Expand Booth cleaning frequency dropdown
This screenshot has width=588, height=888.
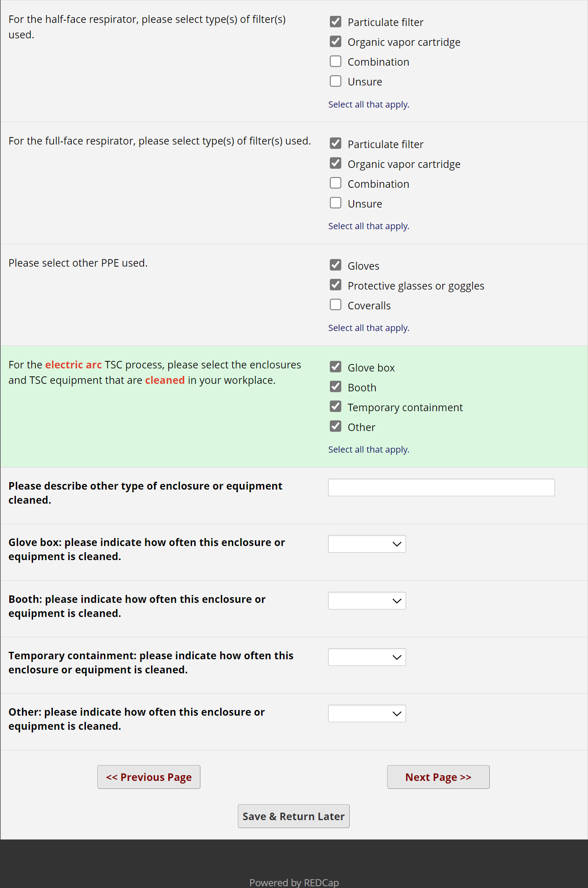point(367,601)
